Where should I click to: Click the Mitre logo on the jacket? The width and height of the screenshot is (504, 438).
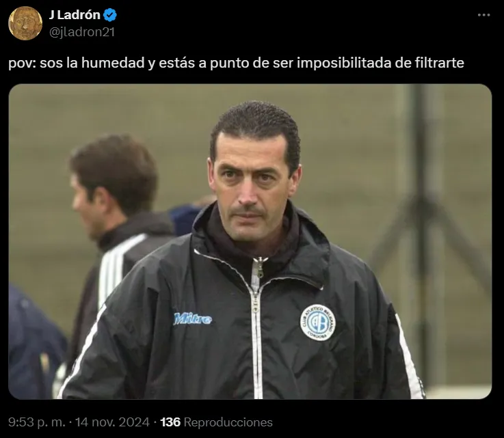coord(193,318)
